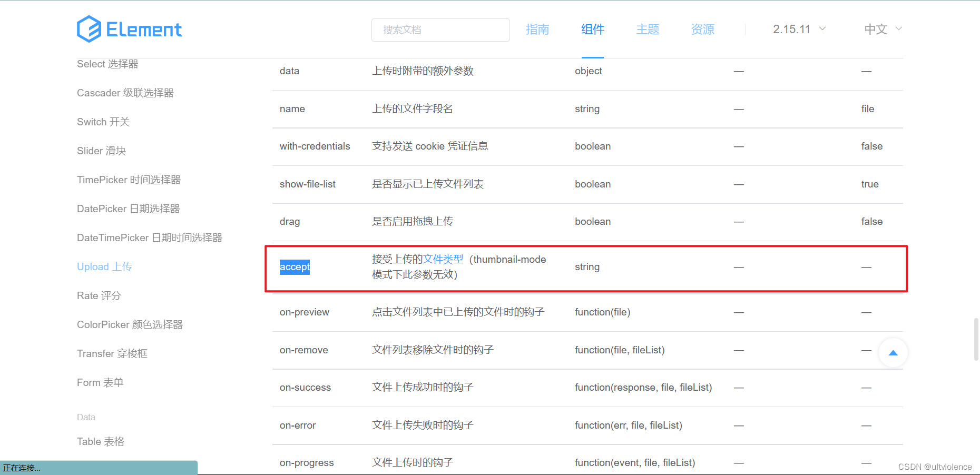Click 文件上传失败时的钩子 description
Viewport: 980px width, 475px height.
pyautogui.click(x=423, y=425)
